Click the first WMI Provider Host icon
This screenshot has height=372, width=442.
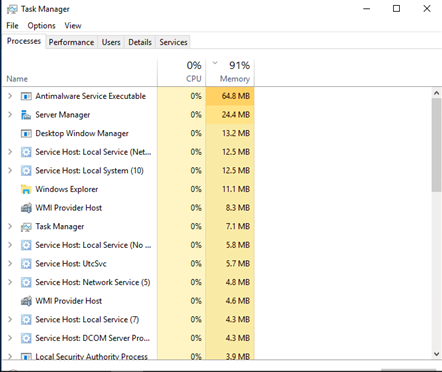tap(26, 208)
